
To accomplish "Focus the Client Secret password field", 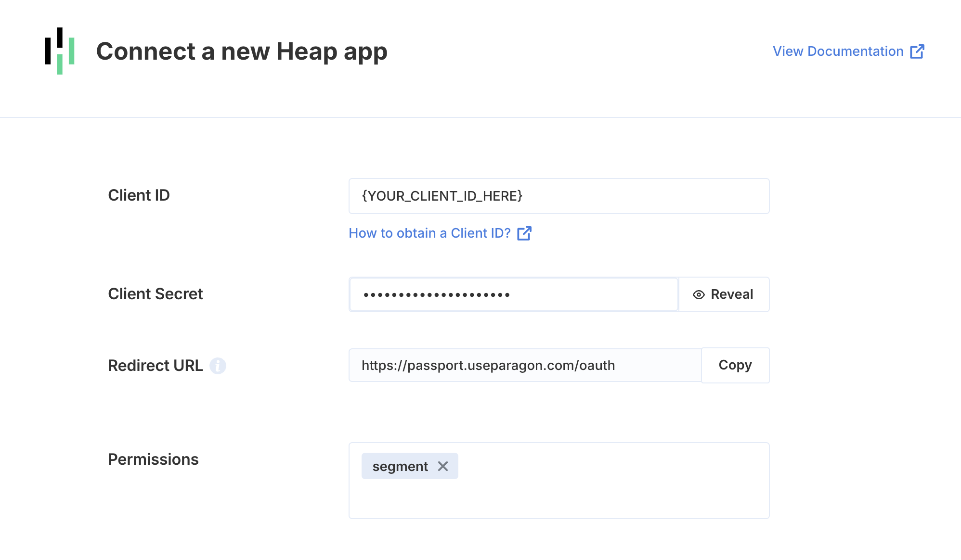I will pyautogui.click(x=514, y=294).
